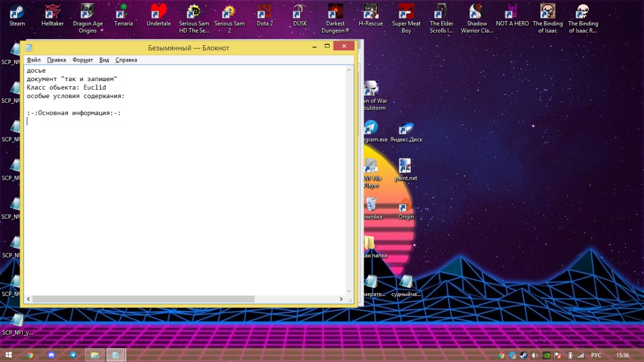Click the volume speaker tray icon
Image resolution: width=644 pixels, height=362 pixels.
tap(535, 355)
